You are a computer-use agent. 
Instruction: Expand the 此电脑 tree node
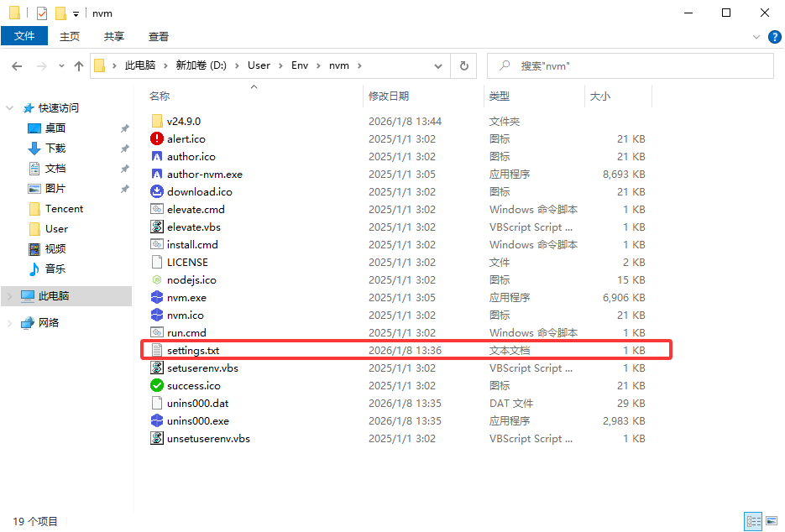10,296
